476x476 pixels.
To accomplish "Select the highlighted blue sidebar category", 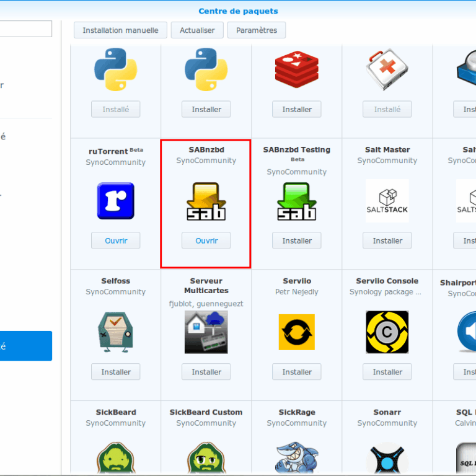I will pos(26,346).
